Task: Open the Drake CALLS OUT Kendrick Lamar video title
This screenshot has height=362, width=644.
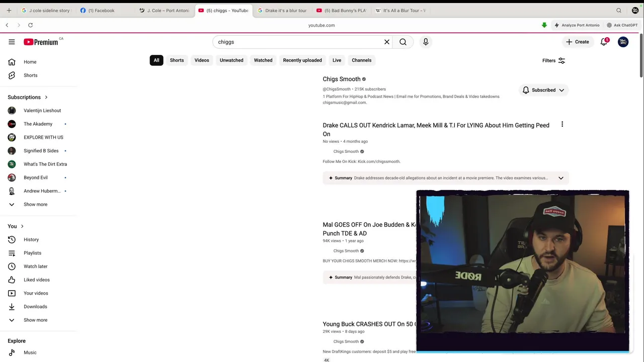Action: coord(436,130)
